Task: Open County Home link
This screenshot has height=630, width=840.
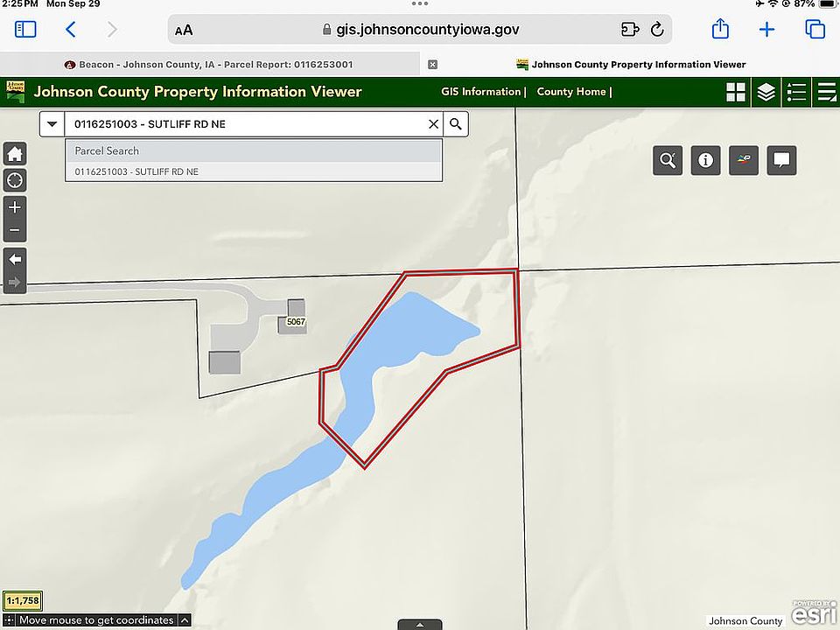Action: pos(571,92)
